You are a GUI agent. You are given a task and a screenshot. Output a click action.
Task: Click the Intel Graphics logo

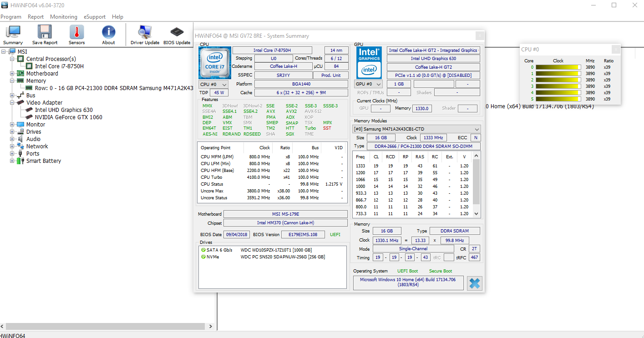[x=369, y=63]
